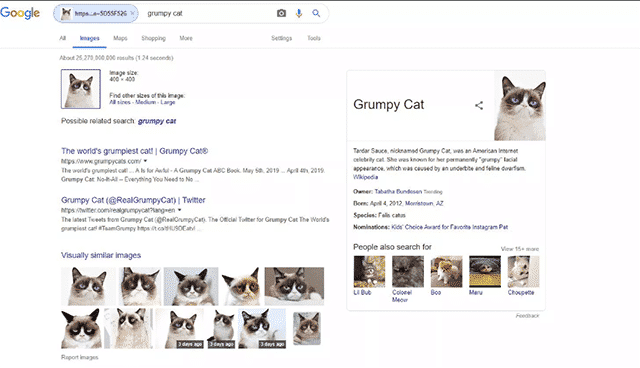Remove the uploaded image chip with X
The height and width of the screenshot is (368, 640).
point(132,13)
